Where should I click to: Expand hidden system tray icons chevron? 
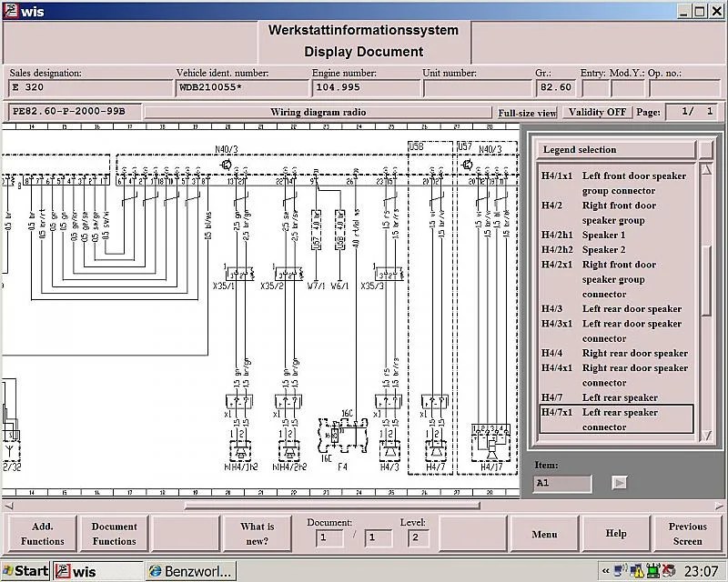pyautogui.click(x=605, y=571)
